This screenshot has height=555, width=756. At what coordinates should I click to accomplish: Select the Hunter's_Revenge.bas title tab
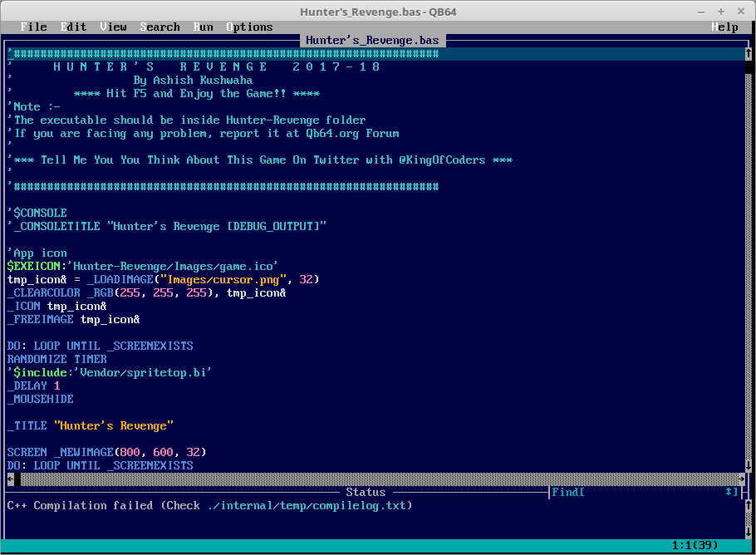click(x=372, y=40)
